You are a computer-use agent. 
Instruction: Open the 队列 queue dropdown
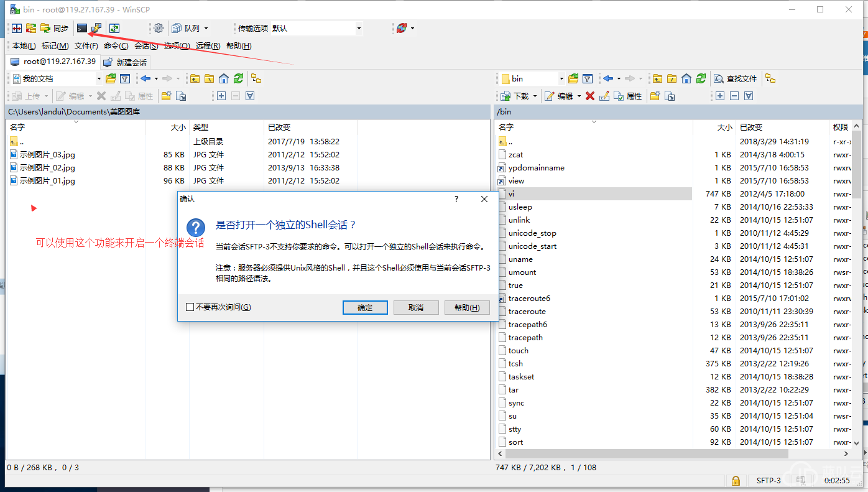(190, 28)
